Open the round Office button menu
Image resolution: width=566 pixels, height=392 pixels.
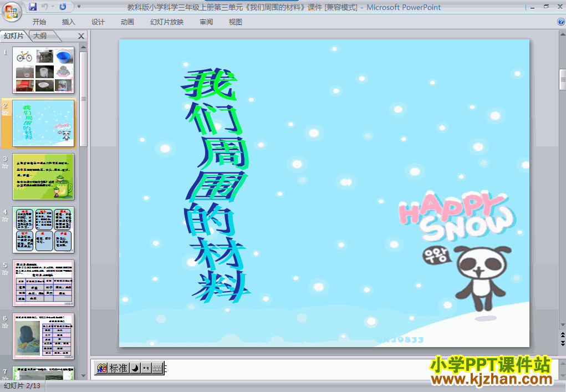[12, 12]
